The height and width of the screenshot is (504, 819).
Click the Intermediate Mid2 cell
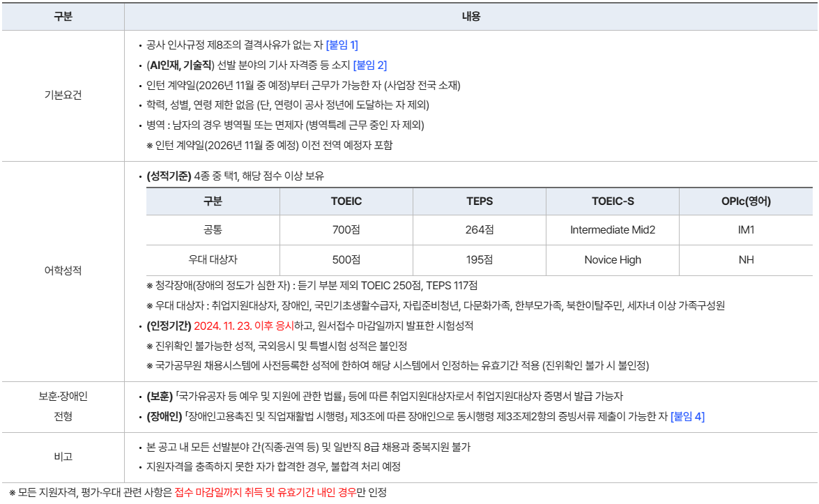point(613,230)
